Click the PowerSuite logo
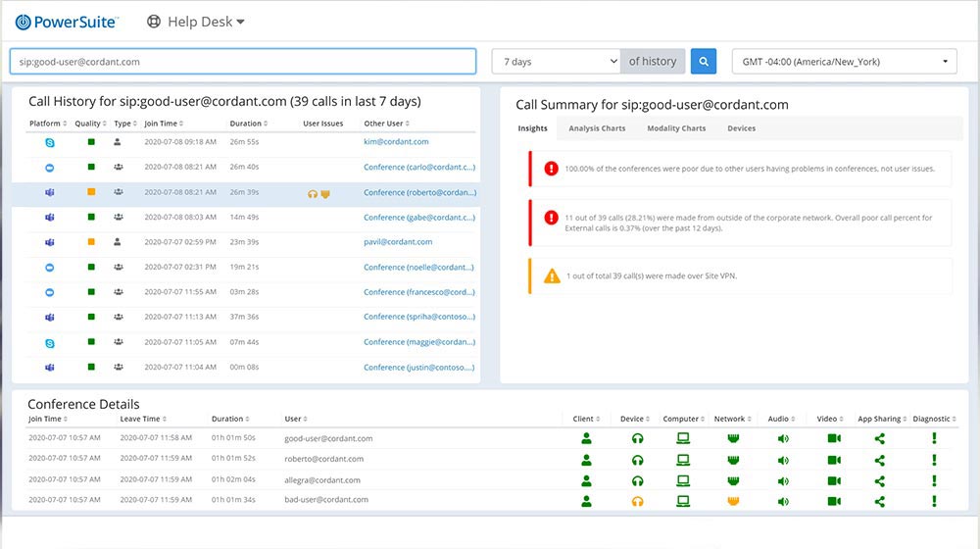This screenshot has height=549, width=980. click(x=67, y=21)
